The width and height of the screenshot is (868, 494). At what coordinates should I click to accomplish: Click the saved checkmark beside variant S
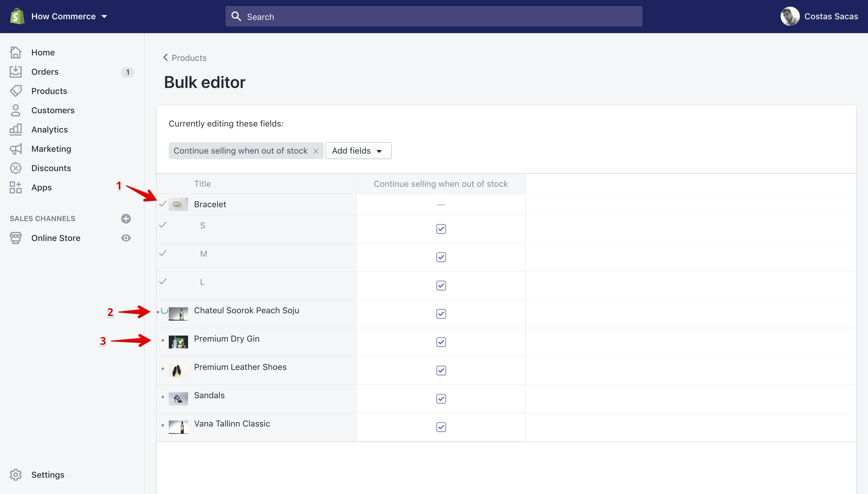(x=163, y=225)
